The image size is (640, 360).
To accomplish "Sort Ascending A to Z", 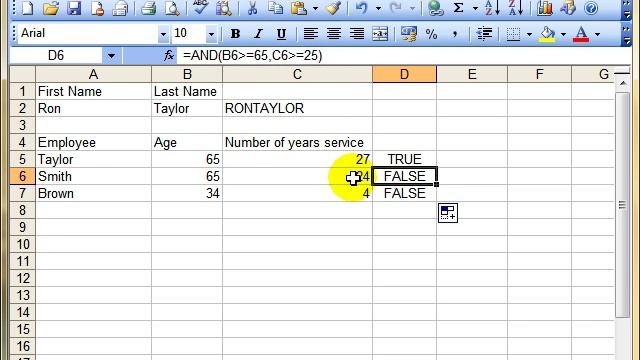I will (x=492, y=8).
